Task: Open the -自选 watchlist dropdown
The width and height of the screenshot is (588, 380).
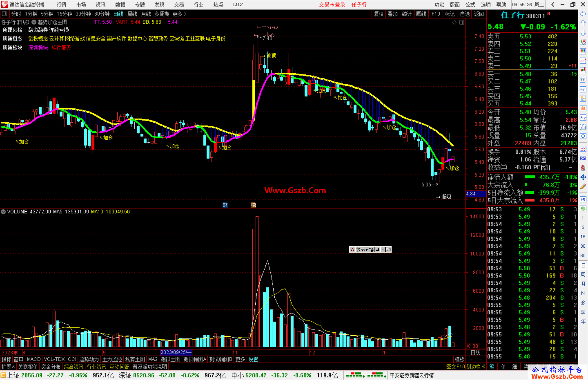Action: coord(464,14)
